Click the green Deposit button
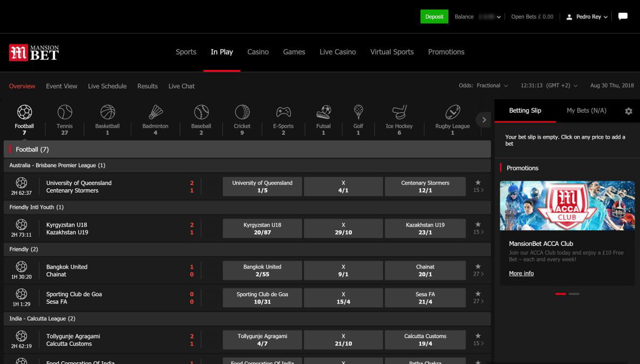The height and width of the screenshot is (364, 640). click(x=434, y=17)
